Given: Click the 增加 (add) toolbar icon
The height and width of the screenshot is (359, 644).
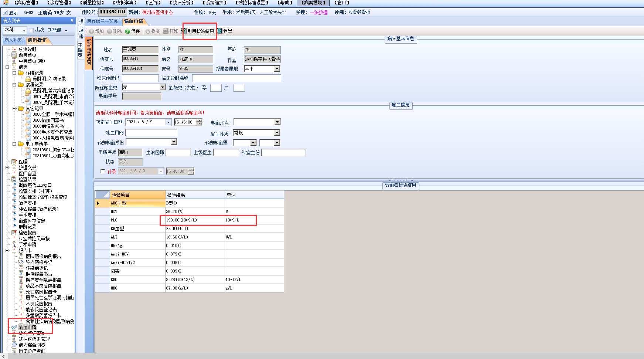Looking at the screenshot, I should (x=91, y=31).
